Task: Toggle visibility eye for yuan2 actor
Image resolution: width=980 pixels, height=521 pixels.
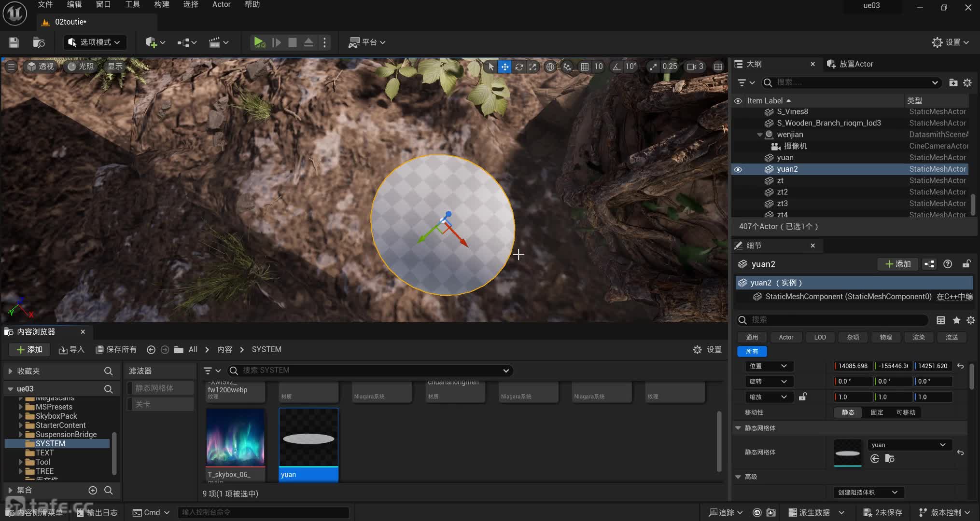Action: tap(738, 169)
